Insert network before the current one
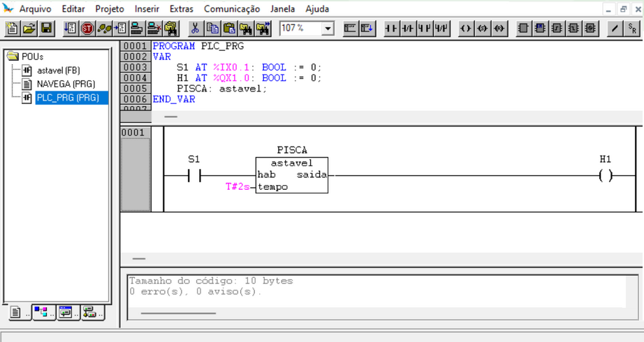 tap(350, 29)
